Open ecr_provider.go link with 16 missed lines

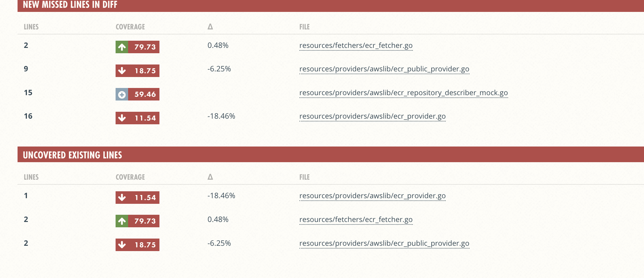click(372, 116)
